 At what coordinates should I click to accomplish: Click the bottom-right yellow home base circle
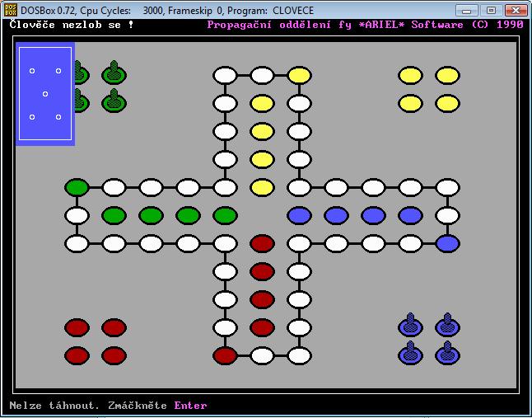(447, 104)
